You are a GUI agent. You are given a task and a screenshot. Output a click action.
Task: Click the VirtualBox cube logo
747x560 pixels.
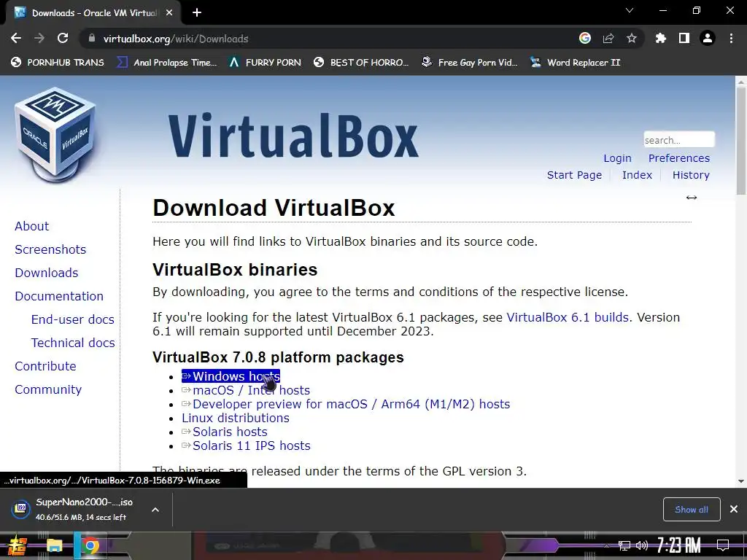click(55, 135)
